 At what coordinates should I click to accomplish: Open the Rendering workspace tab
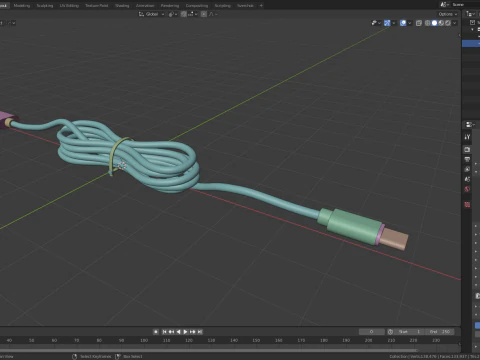point(170,5)
